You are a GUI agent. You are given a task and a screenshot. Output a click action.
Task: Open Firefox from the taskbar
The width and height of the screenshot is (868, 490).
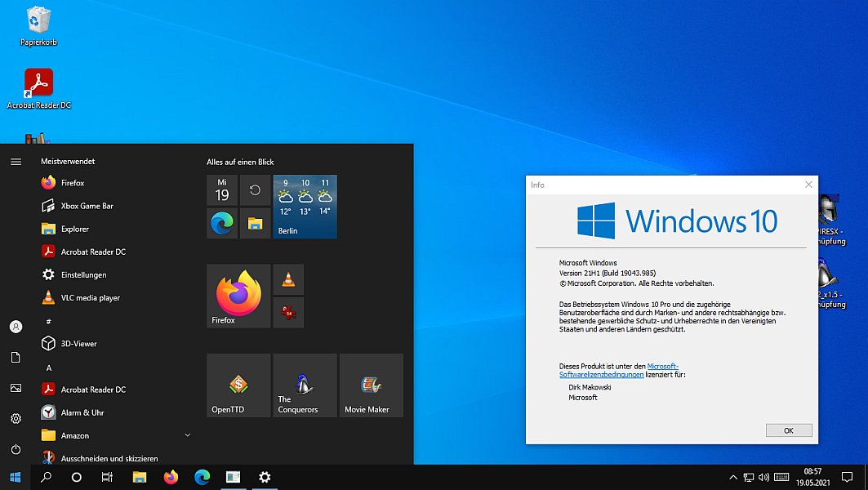click(x=171, y=477)
